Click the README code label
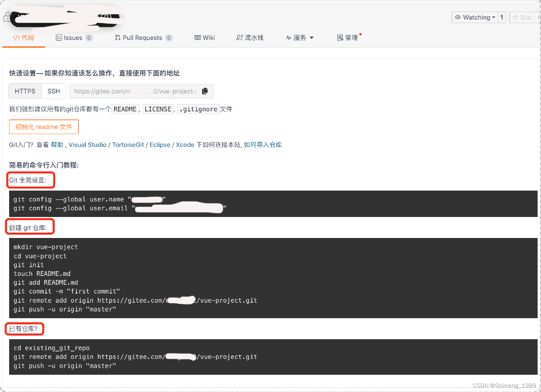 [x=125, y=109]
